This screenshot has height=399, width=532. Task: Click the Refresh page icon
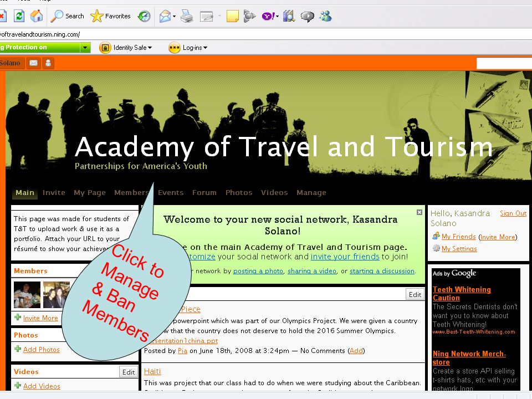19,16
